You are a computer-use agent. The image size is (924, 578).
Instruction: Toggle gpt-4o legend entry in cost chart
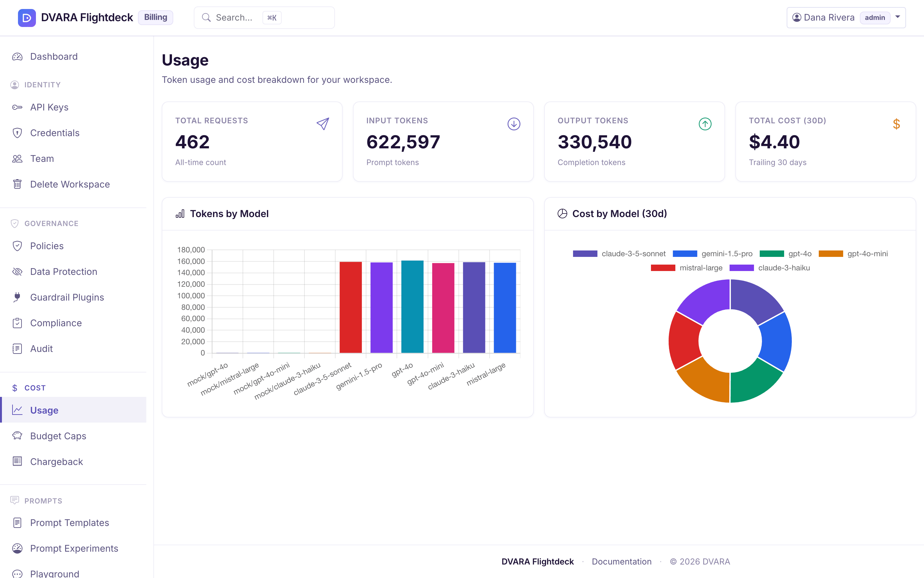tap(785, 254)
